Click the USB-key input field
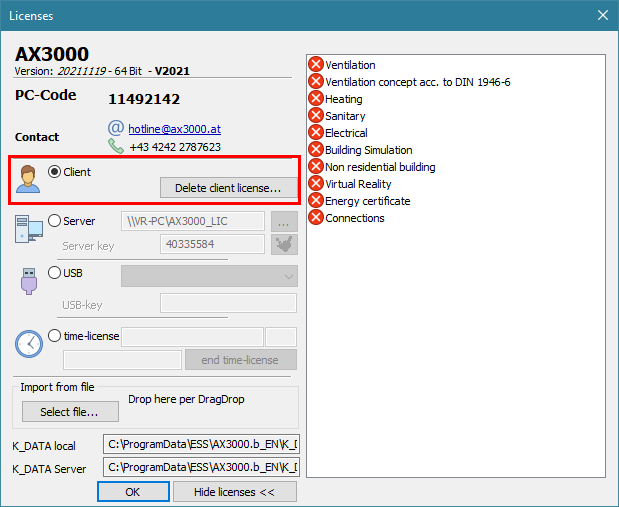This screenshot has width=619, height=507. coord(228,303)
